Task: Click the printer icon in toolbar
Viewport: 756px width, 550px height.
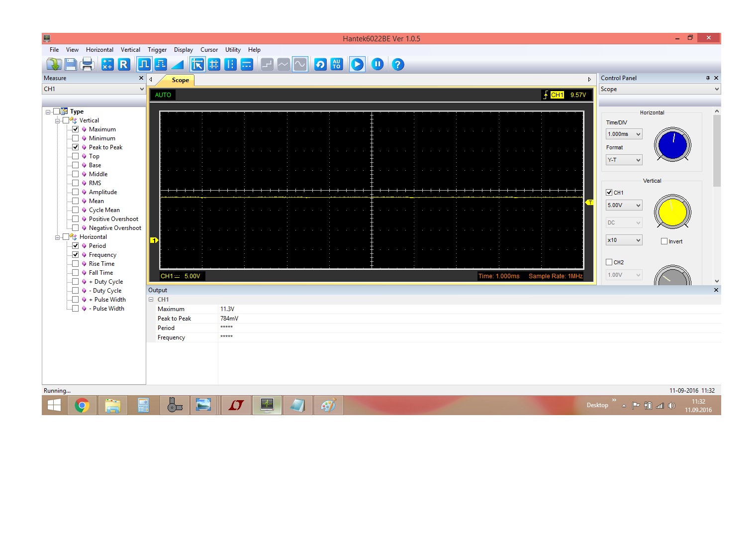Action: [x=87, y=64]
